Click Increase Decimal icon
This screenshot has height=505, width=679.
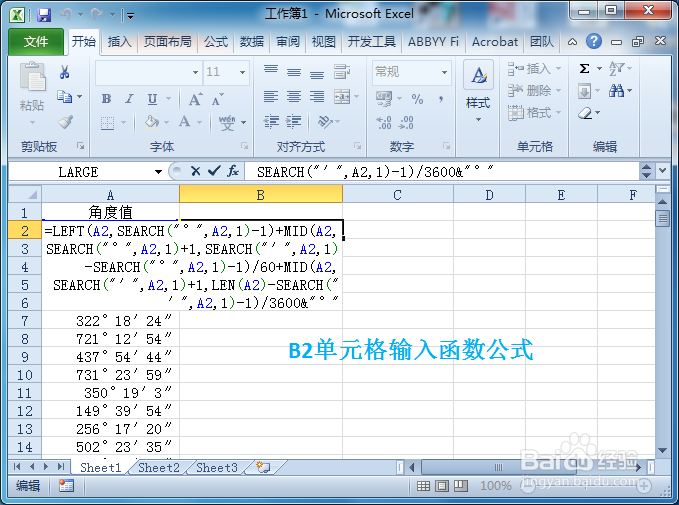pos(384,123)
